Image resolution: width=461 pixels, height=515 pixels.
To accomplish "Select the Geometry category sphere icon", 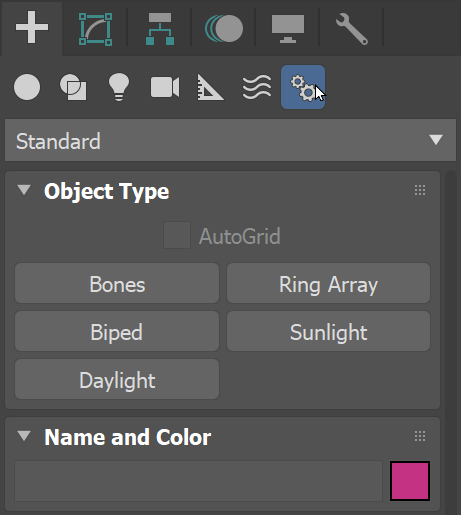I will click(27, 87).
